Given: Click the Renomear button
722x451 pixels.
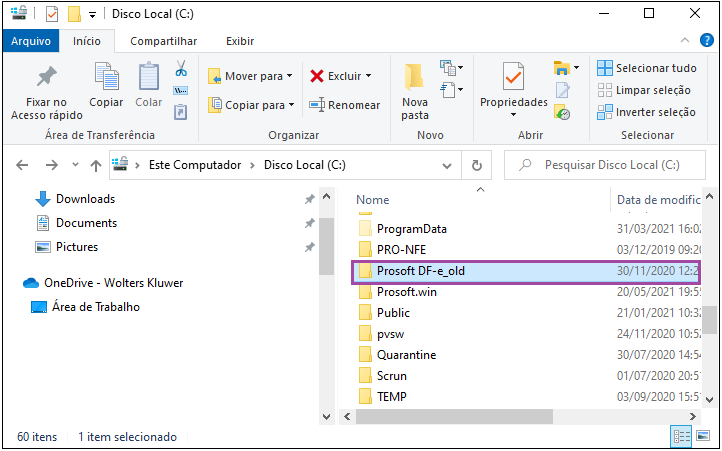Looking at the screenshot, I should (344, 105).
